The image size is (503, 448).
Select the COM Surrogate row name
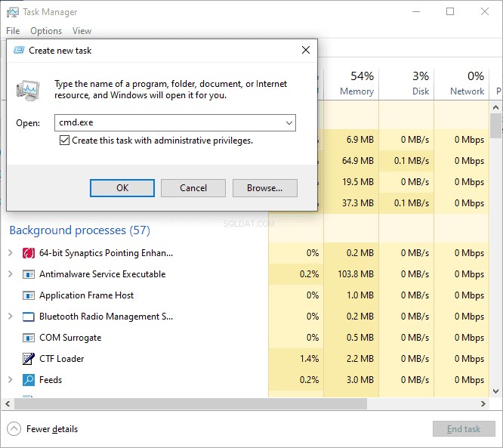(70, 338)
